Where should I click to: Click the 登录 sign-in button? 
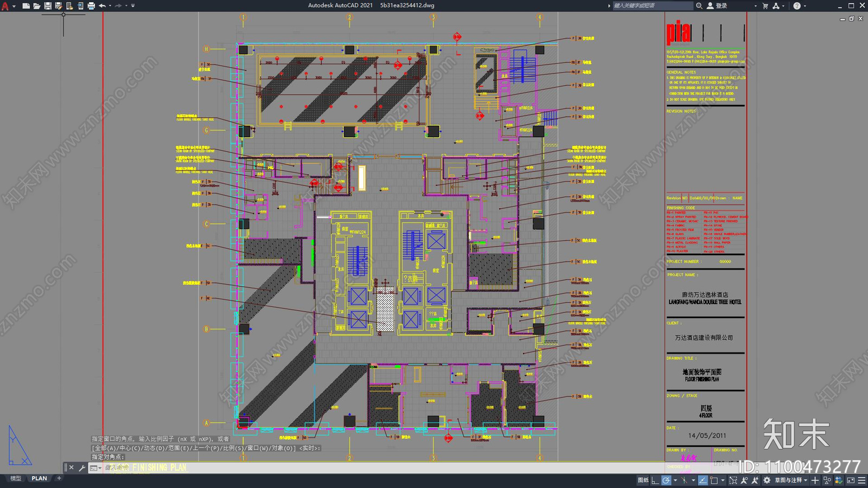point(717,6)
